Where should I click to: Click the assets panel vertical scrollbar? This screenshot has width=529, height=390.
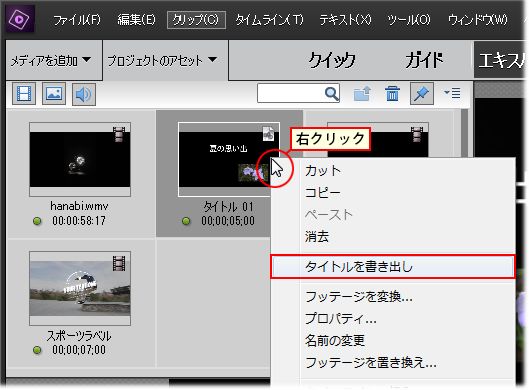[465, 133]
